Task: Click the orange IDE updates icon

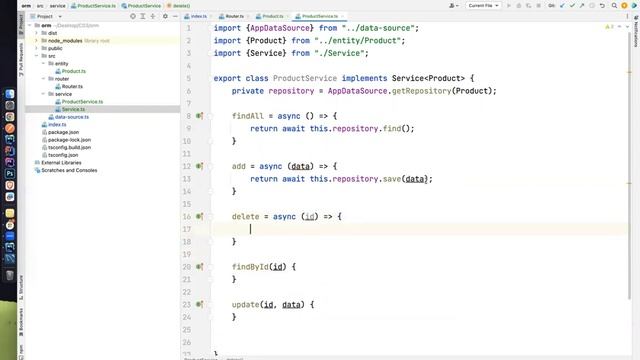Action: 624,6
